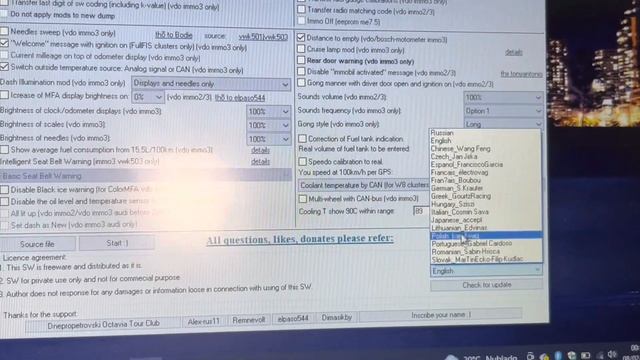Open Sounds frequency 'Option 1' dropdown
This screenshot has width=640, height=360.
click(x=503, y=111)
